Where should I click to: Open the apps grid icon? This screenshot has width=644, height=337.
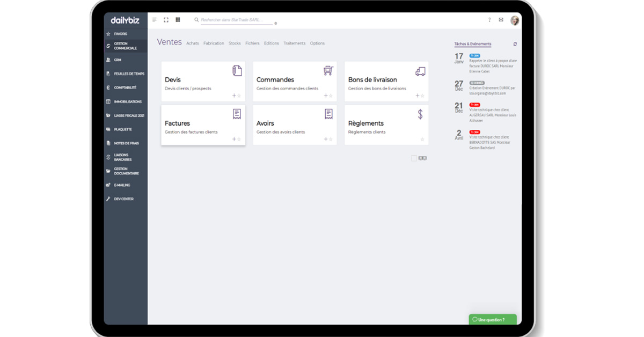[x=178, y=20]
